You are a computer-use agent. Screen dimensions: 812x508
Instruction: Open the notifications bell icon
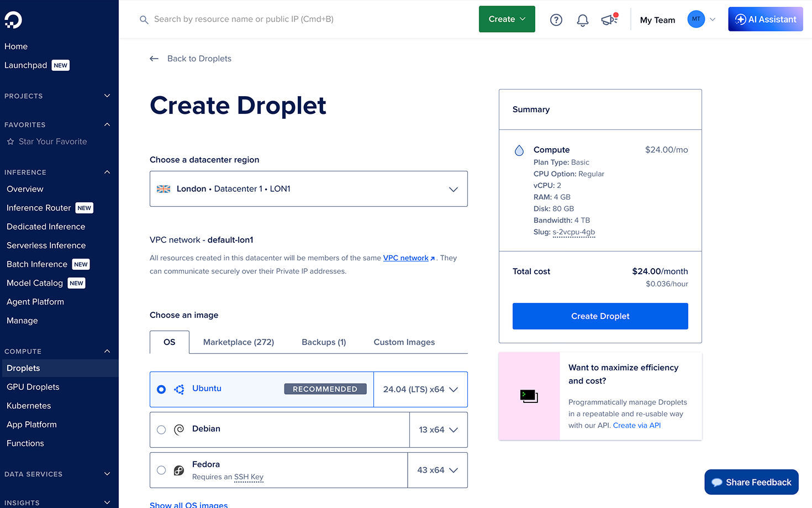point(583,20)
